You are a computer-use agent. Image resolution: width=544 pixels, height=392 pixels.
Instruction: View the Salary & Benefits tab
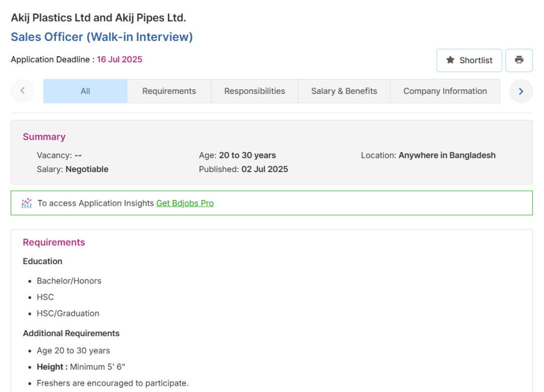(344, 91)
